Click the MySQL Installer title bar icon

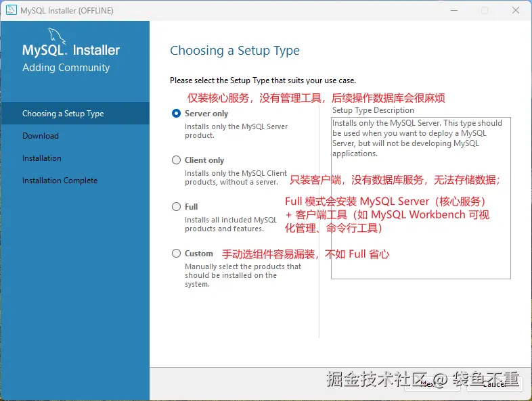point(12,10)
